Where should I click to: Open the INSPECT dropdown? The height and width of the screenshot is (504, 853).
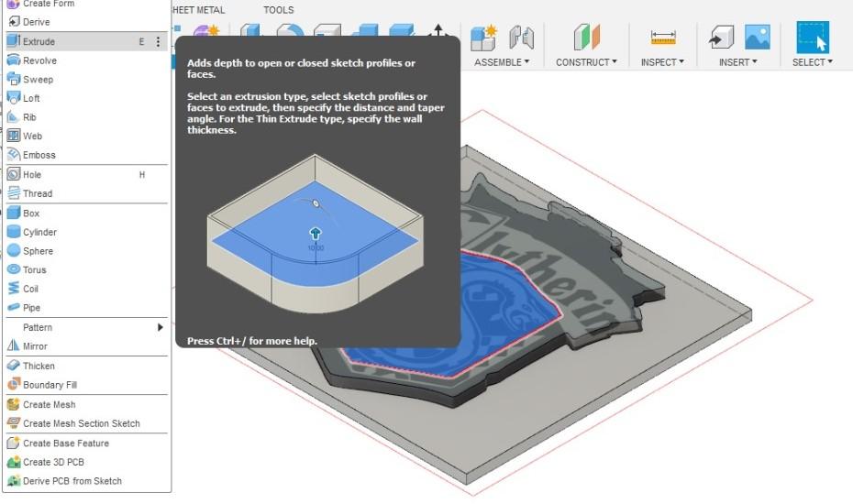point(662,62)
